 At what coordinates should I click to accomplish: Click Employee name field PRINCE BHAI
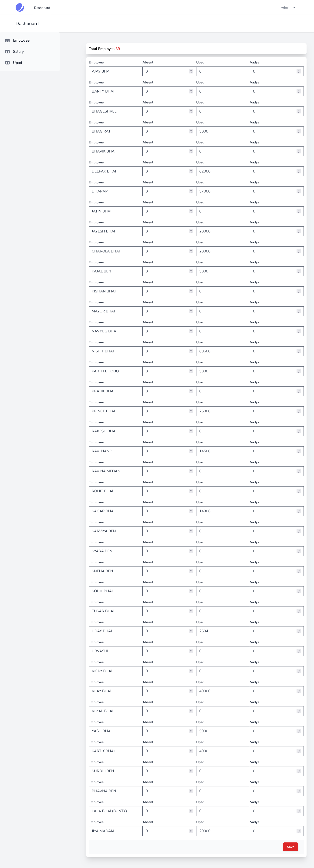tap(115, 411)
